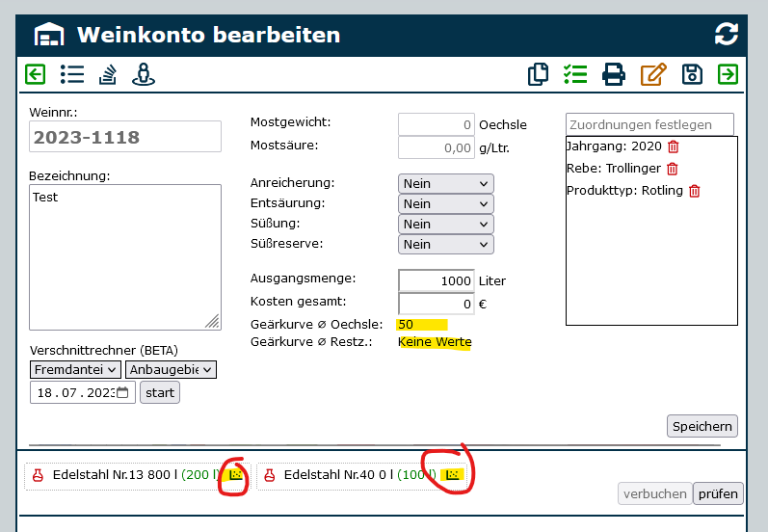This screenshot has height=532, width=768.
Task: Open the Fremdanteil dropdown in Verschnittrechner
Action: [x=75, y=370]
